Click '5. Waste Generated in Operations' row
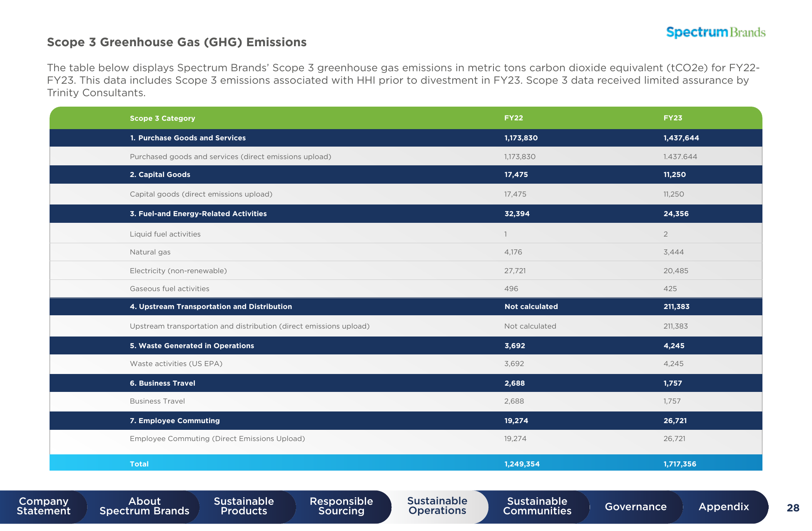This screenshot has height=531, width=812. click(x=406, y=346)
